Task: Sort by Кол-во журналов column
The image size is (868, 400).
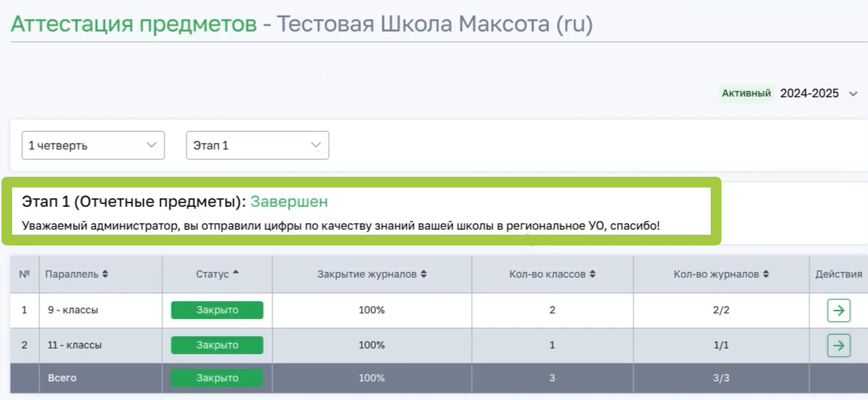Action: pos(721,274)
